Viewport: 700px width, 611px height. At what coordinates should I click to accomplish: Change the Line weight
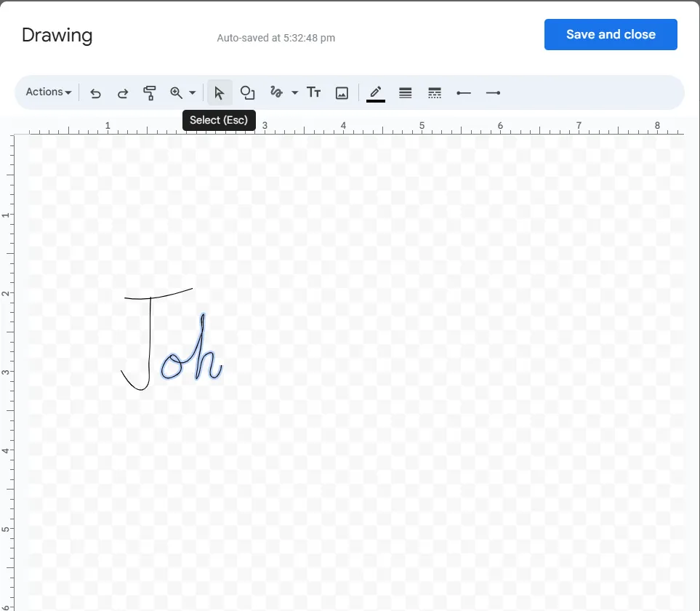pyautogui.click(x=406, y=93)
